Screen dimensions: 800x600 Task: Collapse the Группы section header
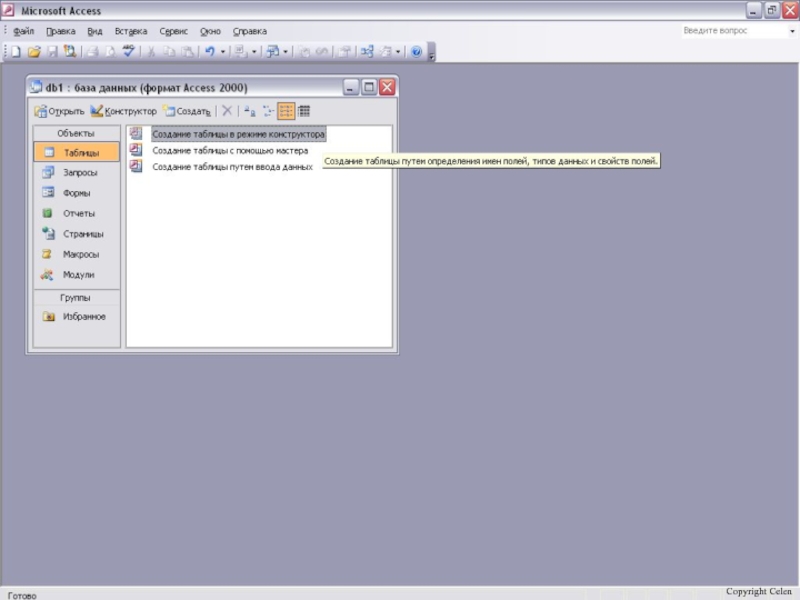tap(76, 298)
